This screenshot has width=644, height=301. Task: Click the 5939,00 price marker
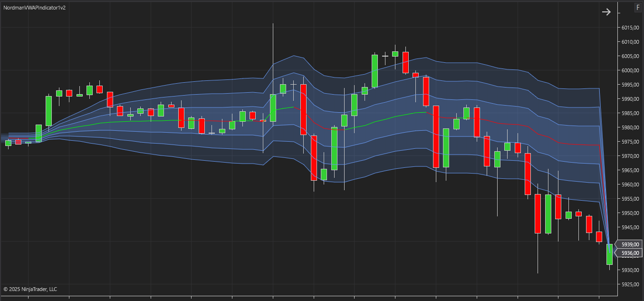coord(629,244)
